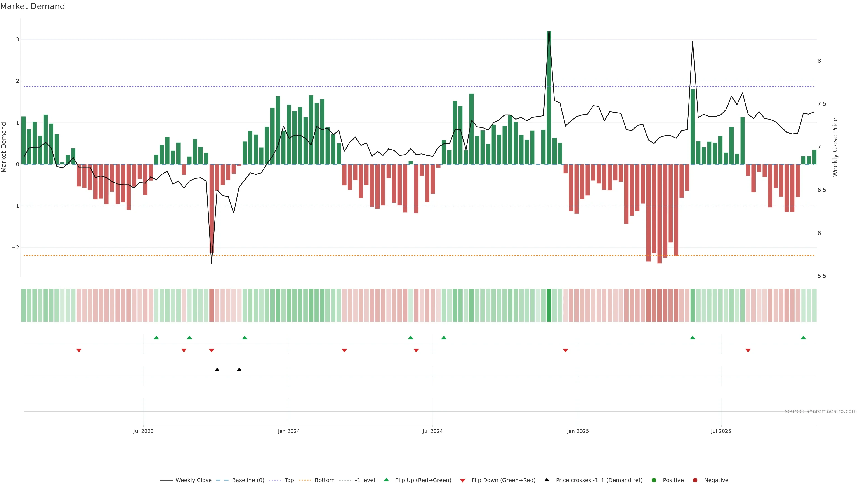Click the second black triangle price-cross marker
868x488 pixels.
click(239, 370)
